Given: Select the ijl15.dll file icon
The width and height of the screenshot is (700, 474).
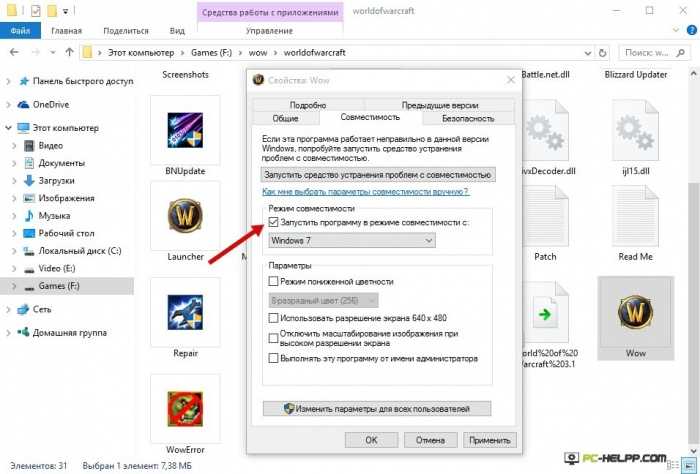Looking at the screenshot, I should [x=635, y=130].
